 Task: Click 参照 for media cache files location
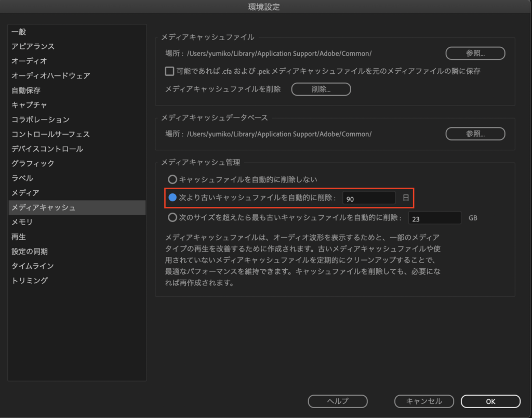coord(475,53)
